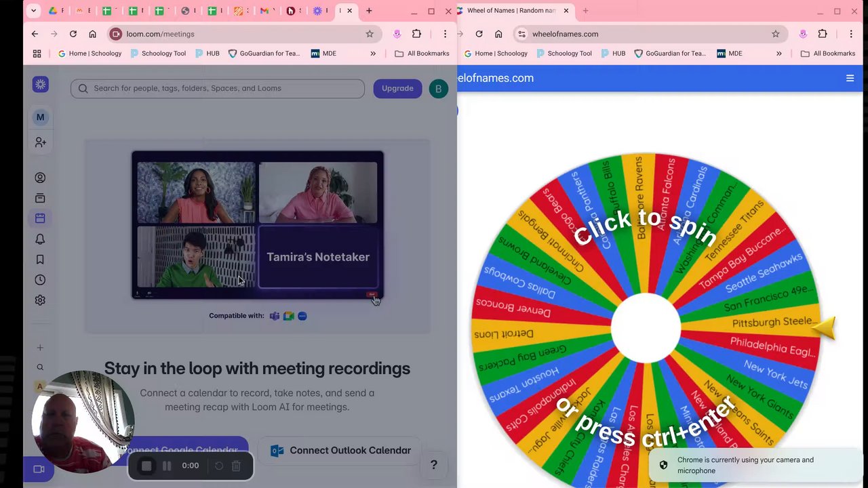Image resolution: width=868 pixels, height=488 pixels.
Task: Open the history clock icon in Loom sidebar
Action: tap(40, 280)
